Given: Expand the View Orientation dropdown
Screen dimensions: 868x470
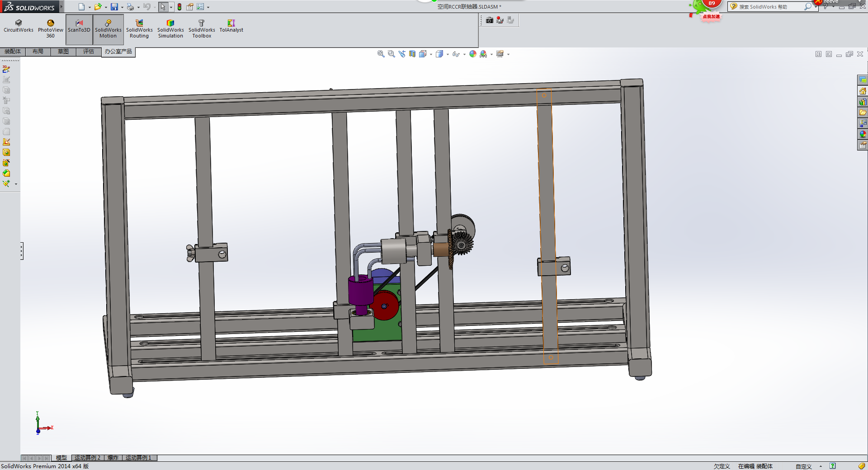Looking at the screenshot, I should 431,54.
